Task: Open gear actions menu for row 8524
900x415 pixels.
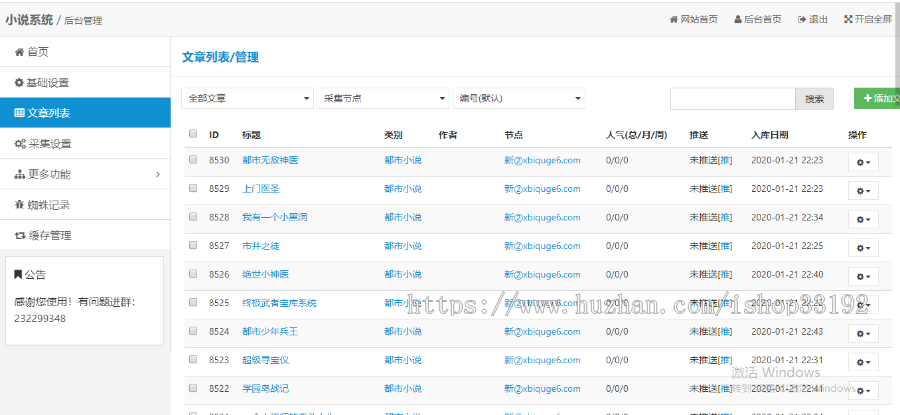Action: coord(863,333)
